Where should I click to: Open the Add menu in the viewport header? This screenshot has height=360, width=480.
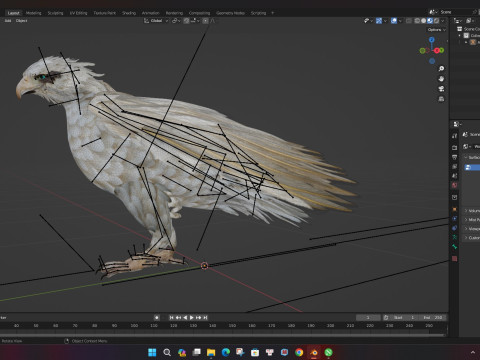coord(8,21)
